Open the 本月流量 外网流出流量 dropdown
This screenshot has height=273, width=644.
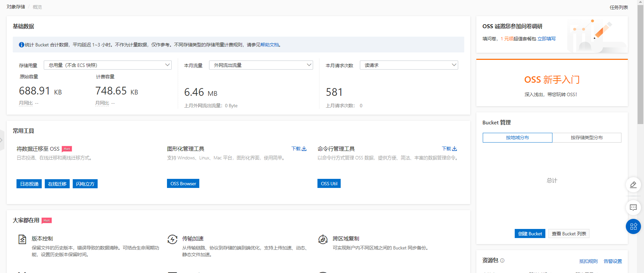point(261,65)
